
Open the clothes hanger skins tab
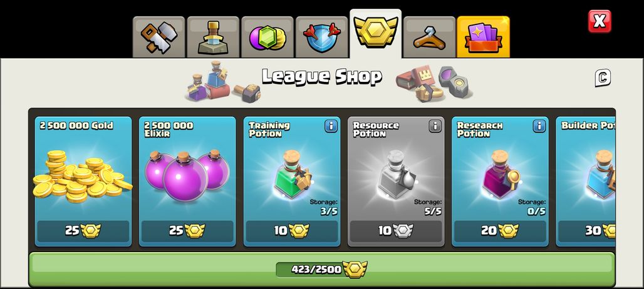tap(429, 38)
